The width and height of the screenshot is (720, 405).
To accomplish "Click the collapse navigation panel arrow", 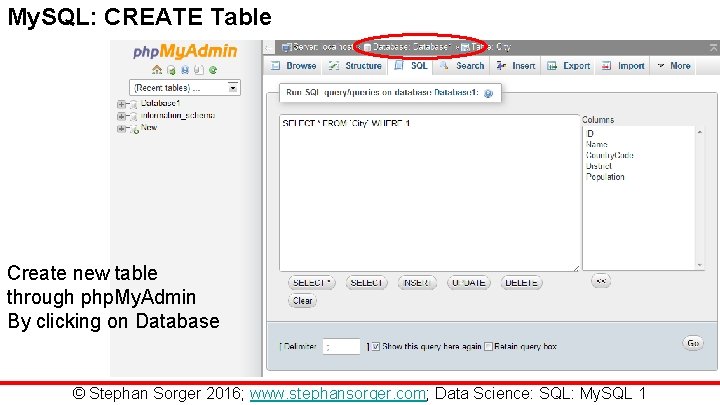I will [x=268, y=47].
